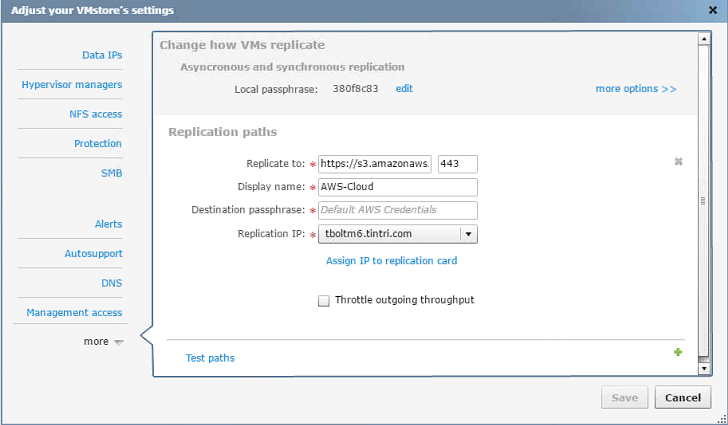
Task: Switch to Alerts settings
Action: [x=108, y=224]
